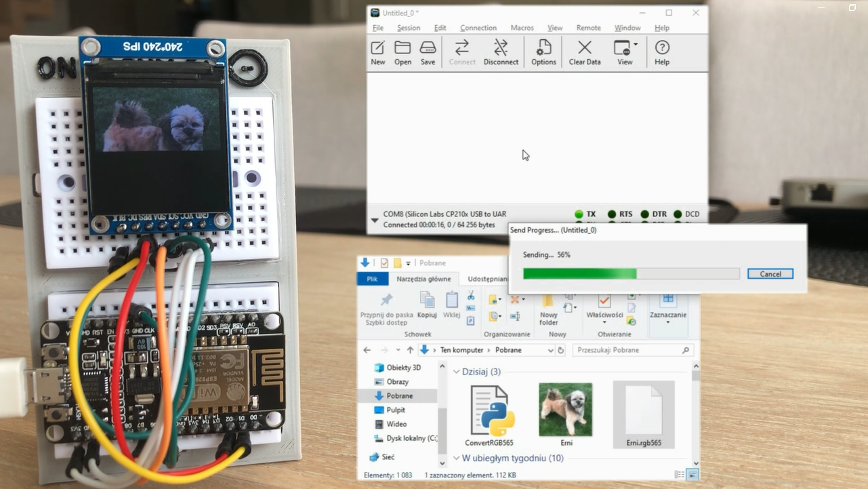This screenshot has width=868, height=489.
Task: Open the View toolbar dropdown arrow
Action: (x=634, y=43)
